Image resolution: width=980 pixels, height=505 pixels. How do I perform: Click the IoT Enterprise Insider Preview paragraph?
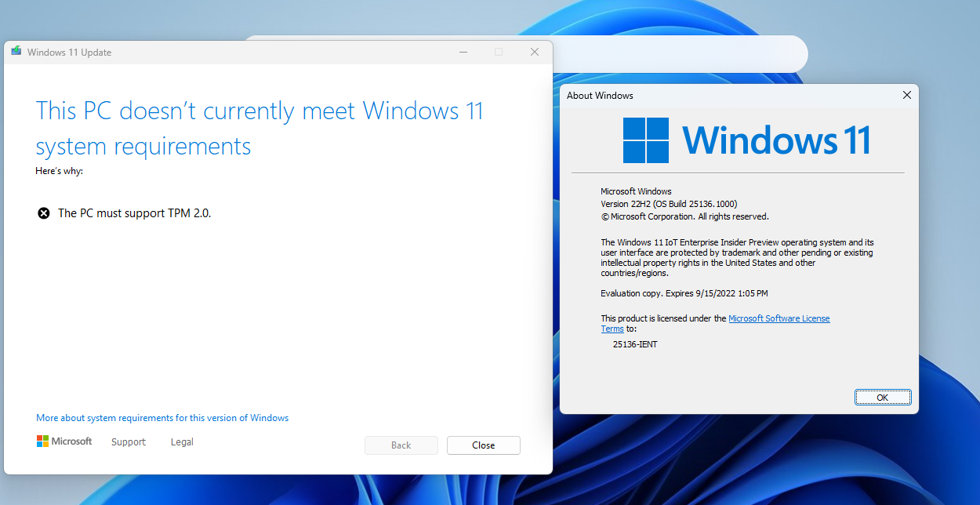click(x=737, y=258)
